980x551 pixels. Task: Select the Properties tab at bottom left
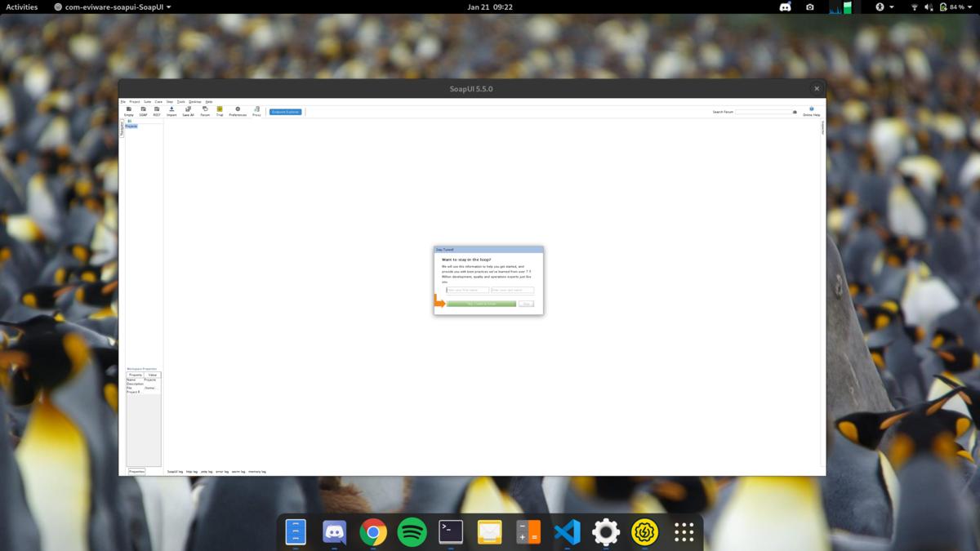click(137, 471)
